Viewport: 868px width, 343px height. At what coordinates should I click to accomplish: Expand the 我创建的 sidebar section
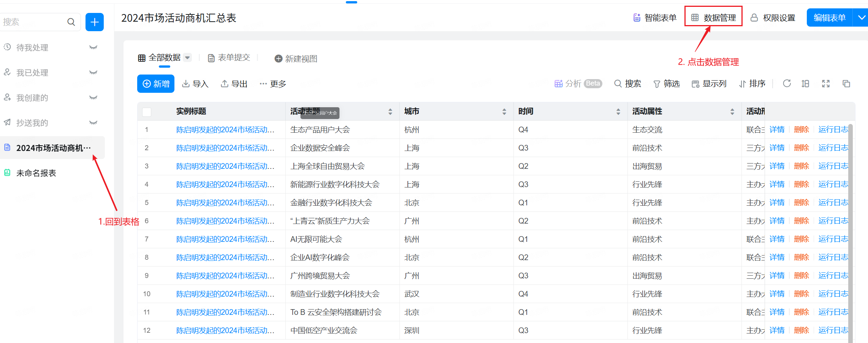pos(93,98)
